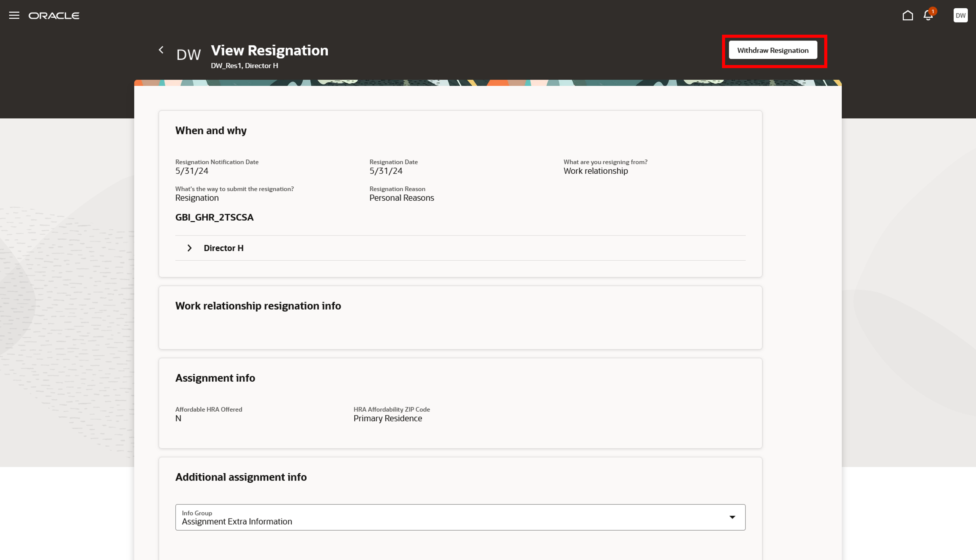Screen dimensions: 976x560
Task: Click the Additional assignment info heading
Action: point(241,477)
